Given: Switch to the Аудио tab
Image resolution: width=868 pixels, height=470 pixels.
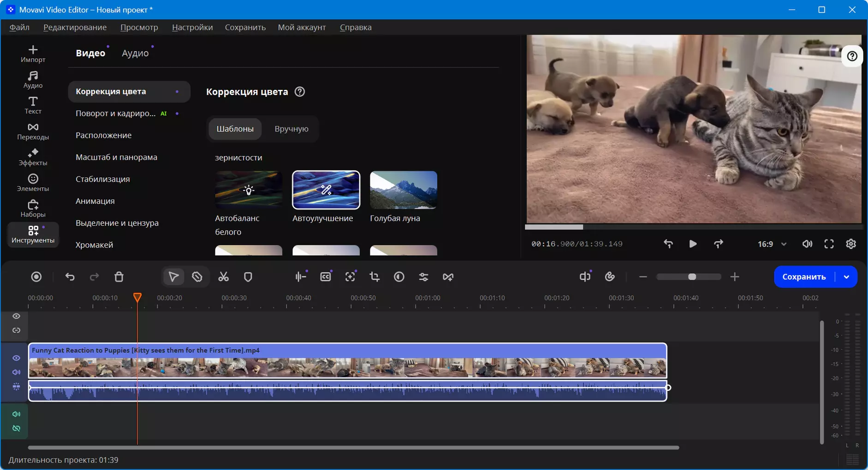Looking at the screenshot, I should point(135,53).
